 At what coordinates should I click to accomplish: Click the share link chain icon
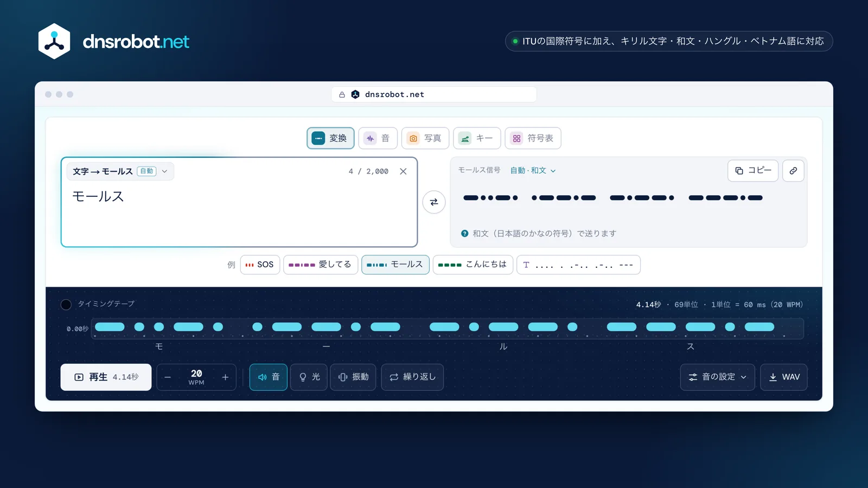click(793, 171)
